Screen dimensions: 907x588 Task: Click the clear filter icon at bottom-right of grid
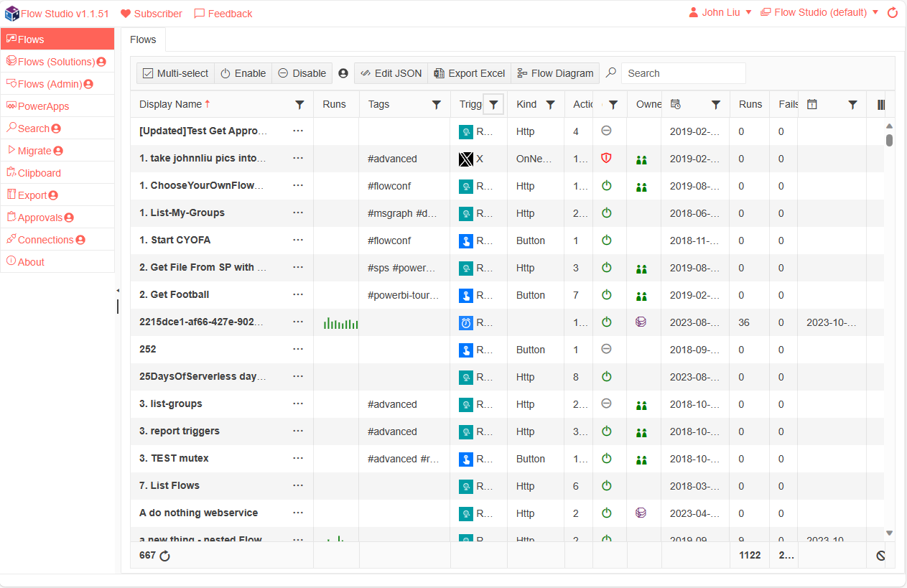tap(880, 556)
